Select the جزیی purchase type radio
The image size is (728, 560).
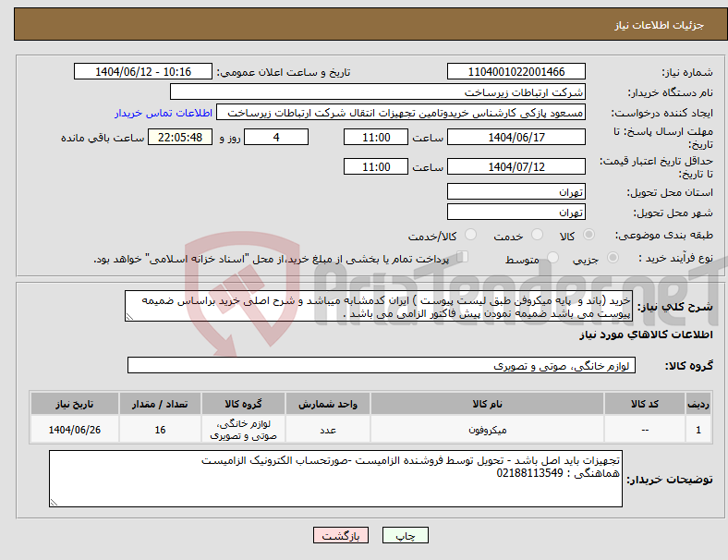coord(613,258)
